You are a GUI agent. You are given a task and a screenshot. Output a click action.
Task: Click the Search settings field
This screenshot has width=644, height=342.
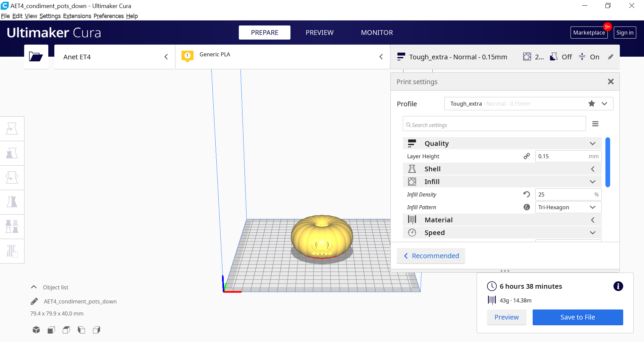pyautogui.click(x=494, y=124)
